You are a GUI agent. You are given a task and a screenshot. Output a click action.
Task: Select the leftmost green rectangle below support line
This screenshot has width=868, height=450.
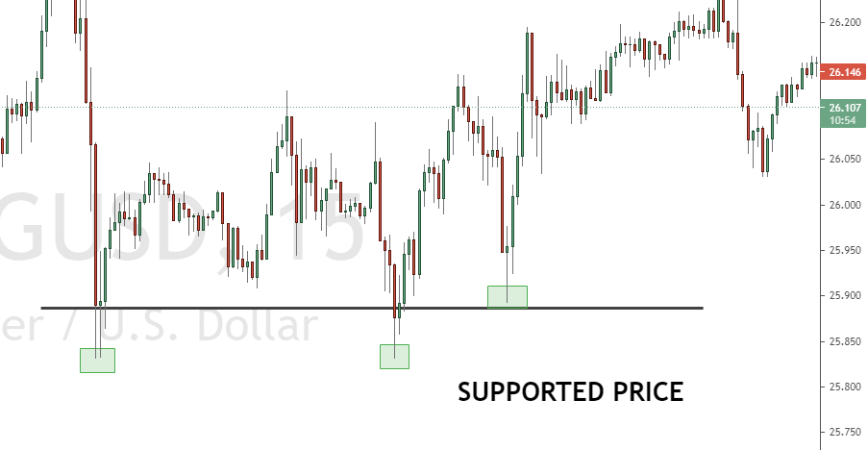(x=97, y=361)
